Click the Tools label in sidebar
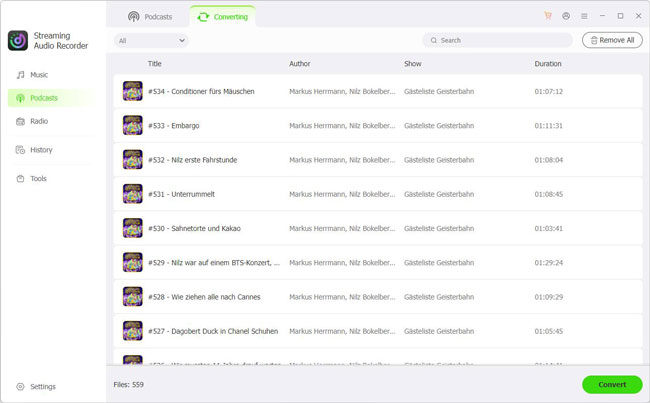Screen dimensions: 650x403 pos(39,178)
